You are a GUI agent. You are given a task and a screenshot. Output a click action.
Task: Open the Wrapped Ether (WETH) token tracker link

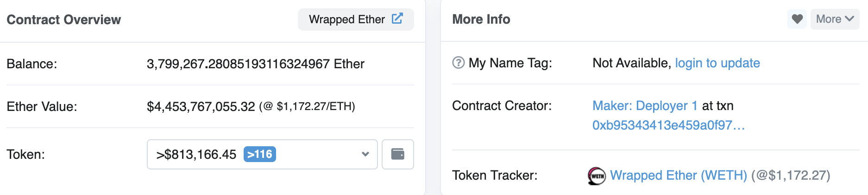point(678,175)
